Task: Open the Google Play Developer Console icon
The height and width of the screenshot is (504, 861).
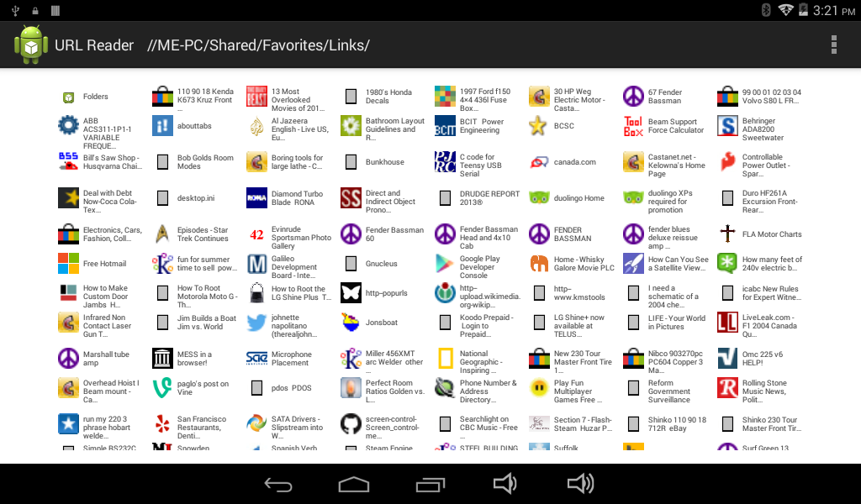Action: pyautogui.click(x=445, y=263)
